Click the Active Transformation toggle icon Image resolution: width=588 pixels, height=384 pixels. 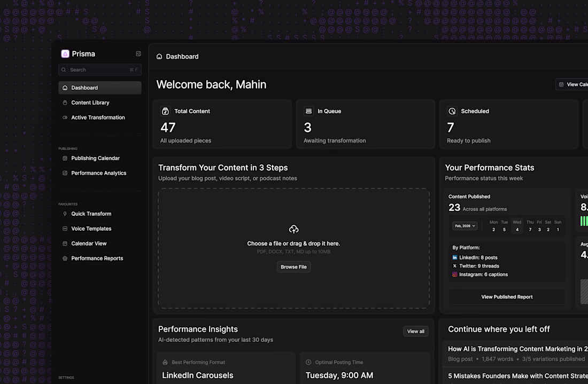coord(65,117)
